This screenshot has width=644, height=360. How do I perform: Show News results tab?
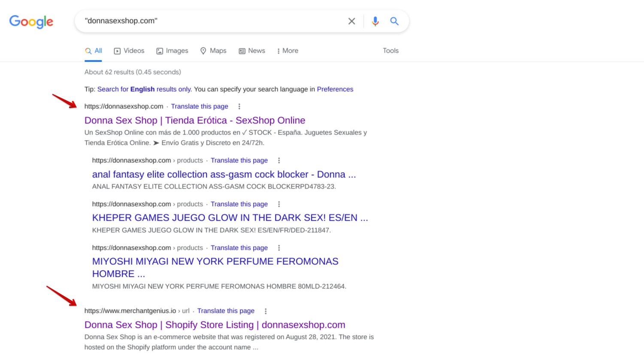pos(252,51)
